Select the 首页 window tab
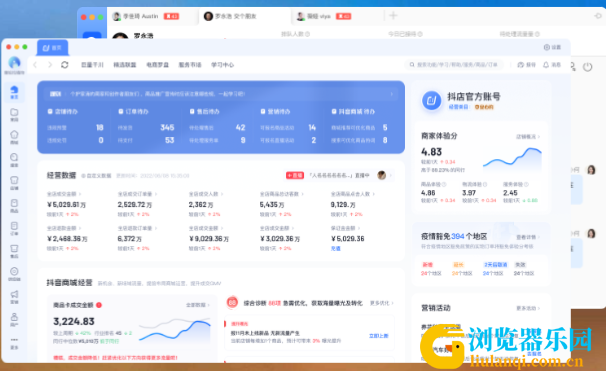Image resolution: width=606 pixels, height=371 pixels. [53, 48]
